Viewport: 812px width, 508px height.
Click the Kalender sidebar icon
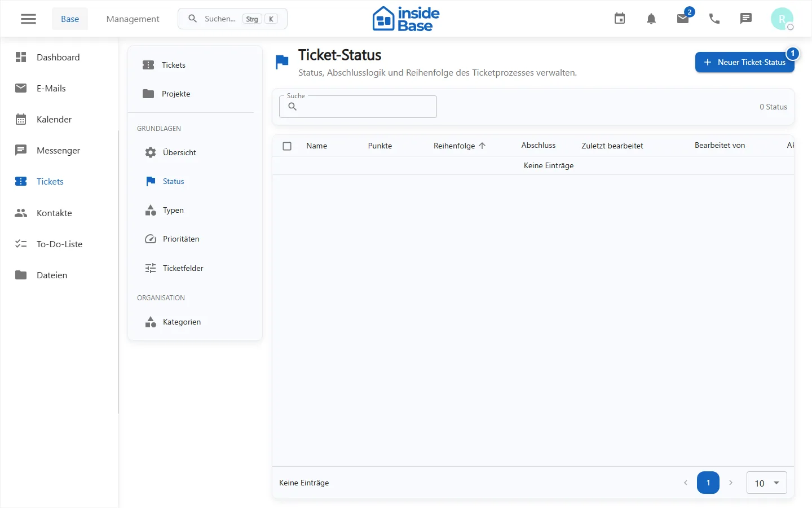(21, 119)
